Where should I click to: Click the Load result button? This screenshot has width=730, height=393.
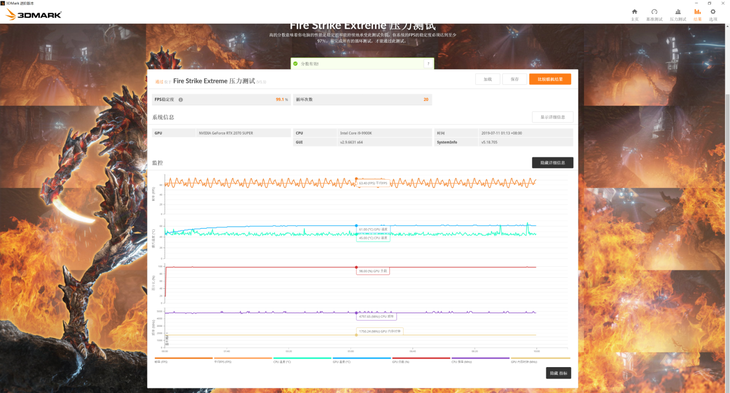point(487,79)
